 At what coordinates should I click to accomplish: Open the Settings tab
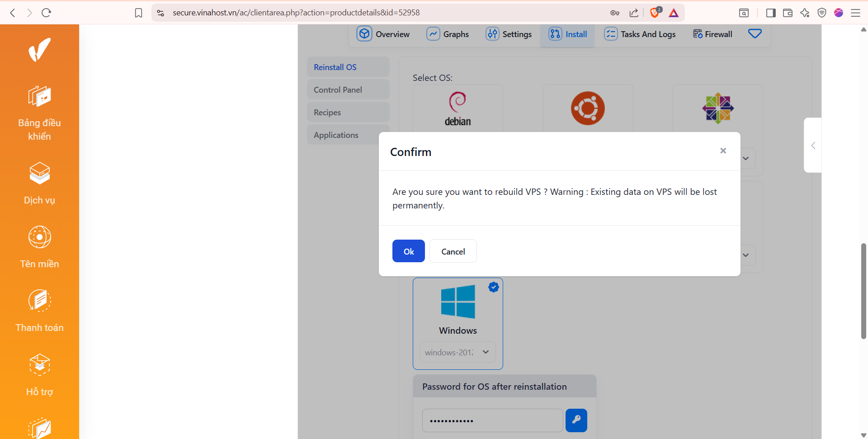(509, 34)
